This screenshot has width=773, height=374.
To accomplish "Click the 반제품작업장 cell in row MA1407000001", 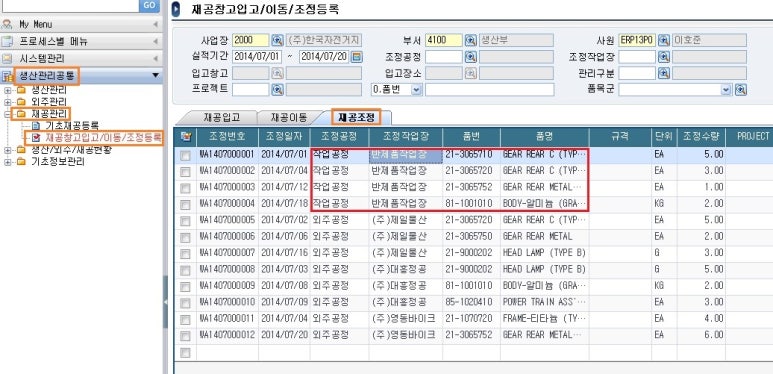I will [x=406, y=155].
